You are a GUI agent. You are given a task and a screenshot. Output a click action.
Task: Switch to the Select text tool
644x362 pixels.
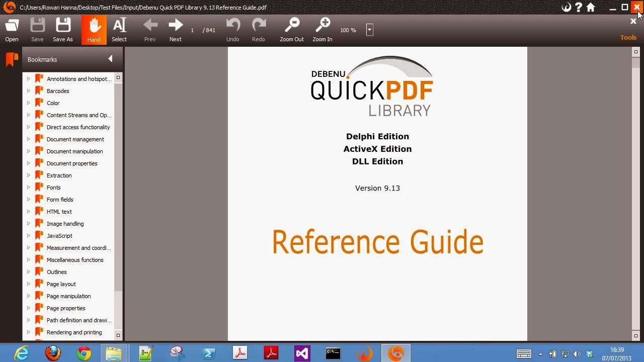[119, 30]
